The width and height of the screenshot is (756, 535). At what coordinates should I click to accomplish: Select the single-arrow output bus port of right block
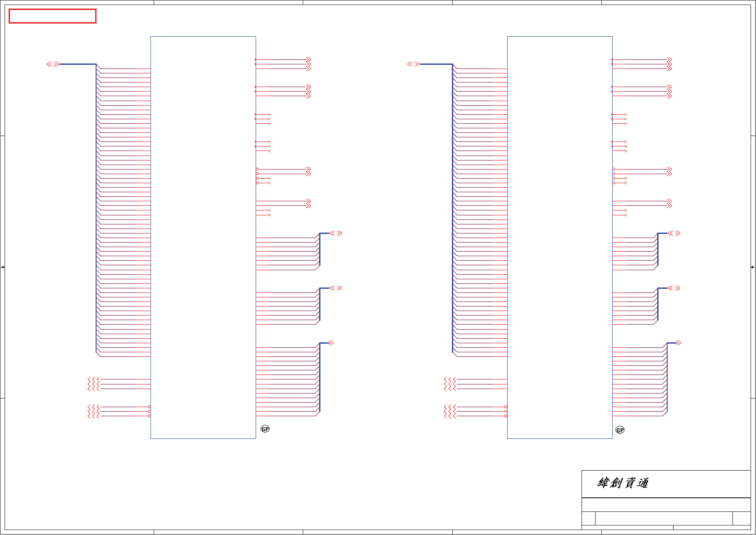coord(678,343)
